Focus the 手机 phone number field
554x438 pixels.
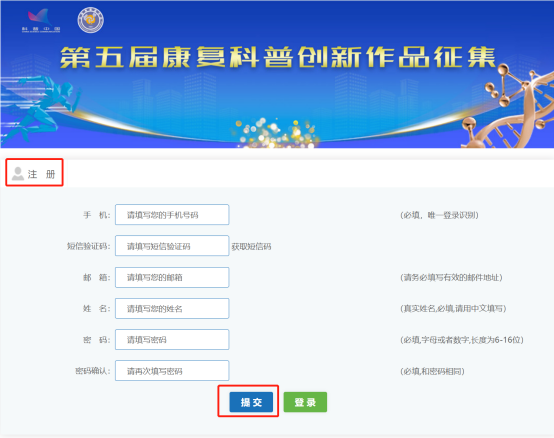(x=172, y=214)
